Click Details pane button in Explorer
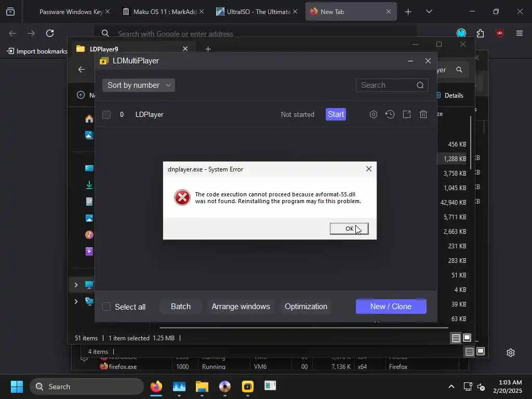532x399 pixels. [x=450, y=96]
